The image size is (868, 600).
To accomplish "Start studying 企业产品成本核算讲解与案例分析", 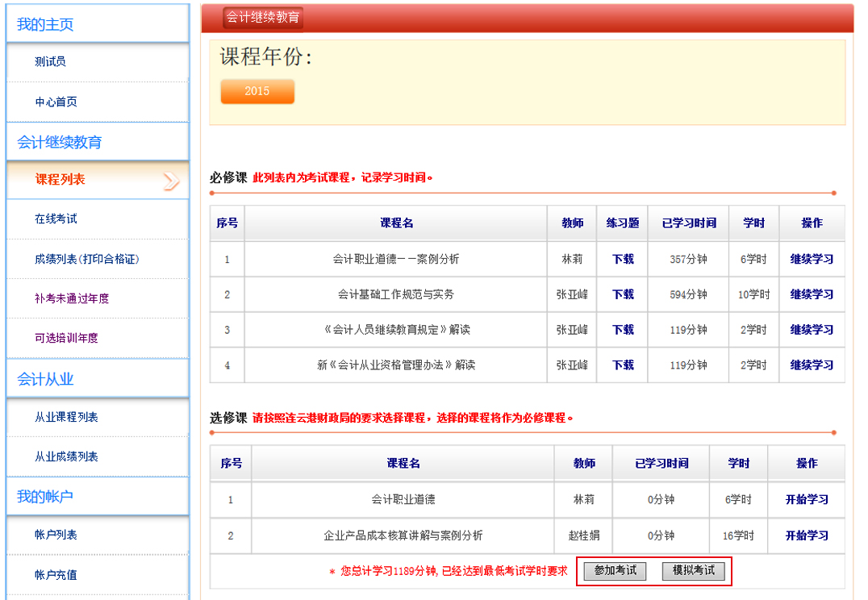I will coord(807,535).
